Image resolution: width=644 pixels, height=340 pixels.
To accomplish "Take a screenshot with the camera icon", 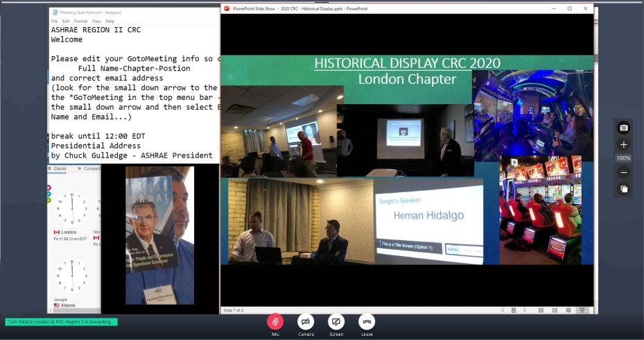I will pyautogui.click(x=623, y=128).
